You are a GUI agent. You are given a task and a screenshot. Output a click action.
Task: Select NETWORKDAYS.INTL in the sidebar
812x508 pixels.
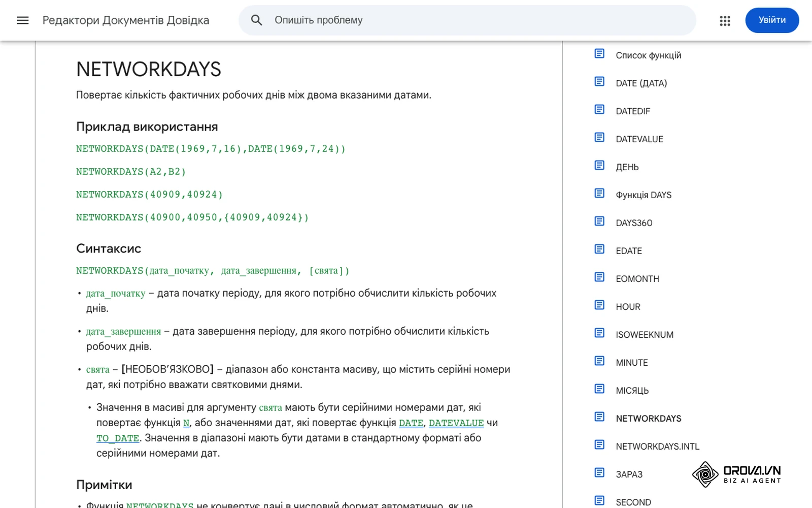[657, 447]
